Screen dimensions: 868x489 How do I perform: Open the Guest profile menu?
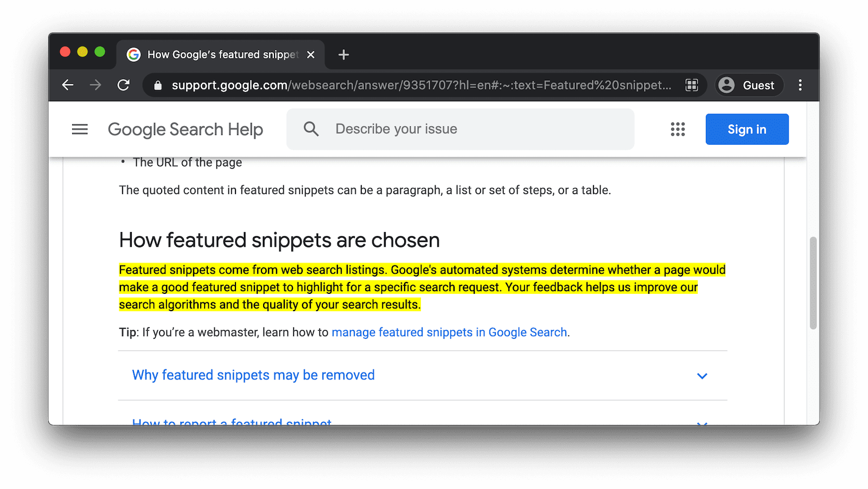click(x=749, y=85)
